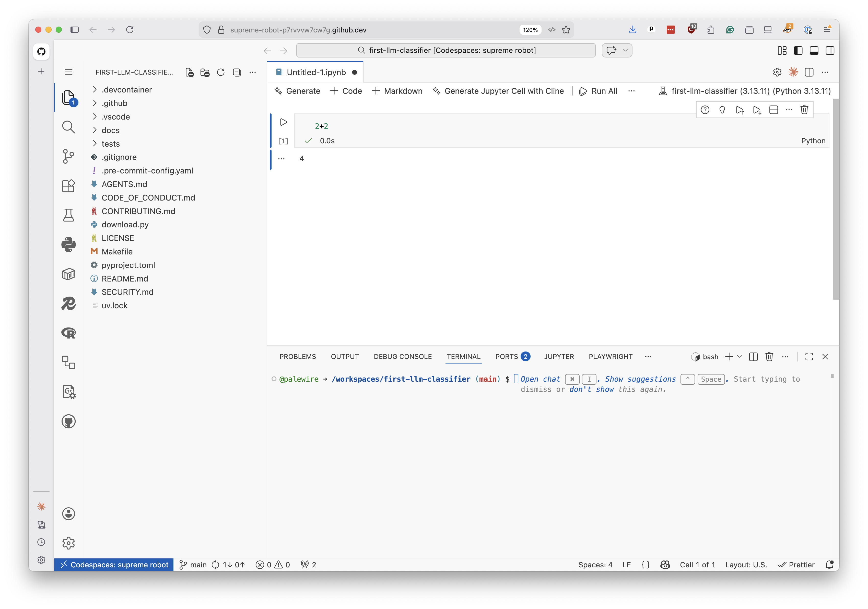The height and width of the screenshot is (609, 868).
Task: Open the bash terminal profile dropdown
Action: [740, 356]
